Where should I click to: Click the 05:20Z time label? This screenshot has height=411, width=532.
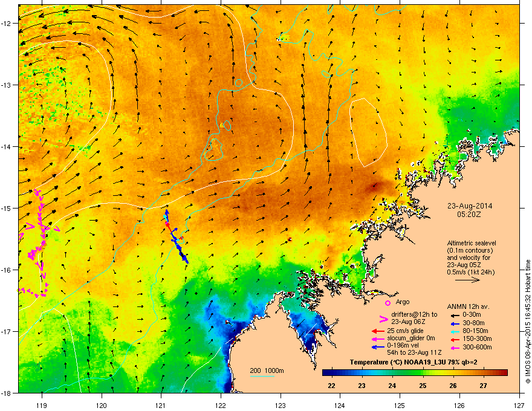click(x=469, y=215)
